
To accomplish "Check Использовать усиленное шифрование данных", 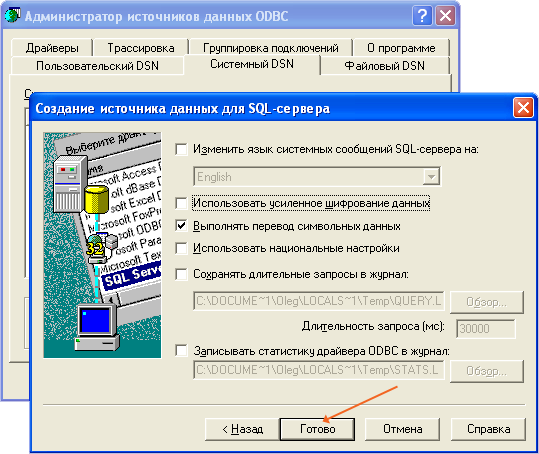I will [181, 203].
